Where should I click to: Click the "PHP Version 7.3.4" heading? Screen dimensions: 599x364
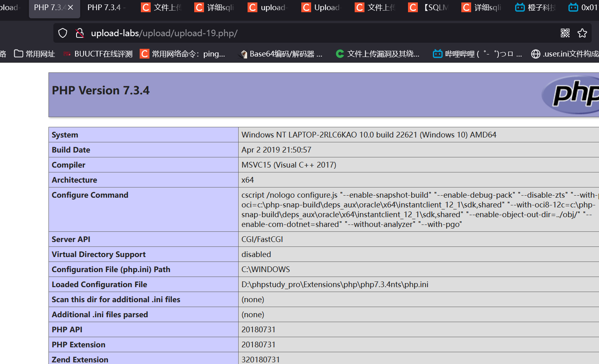(x=101, y=90)
